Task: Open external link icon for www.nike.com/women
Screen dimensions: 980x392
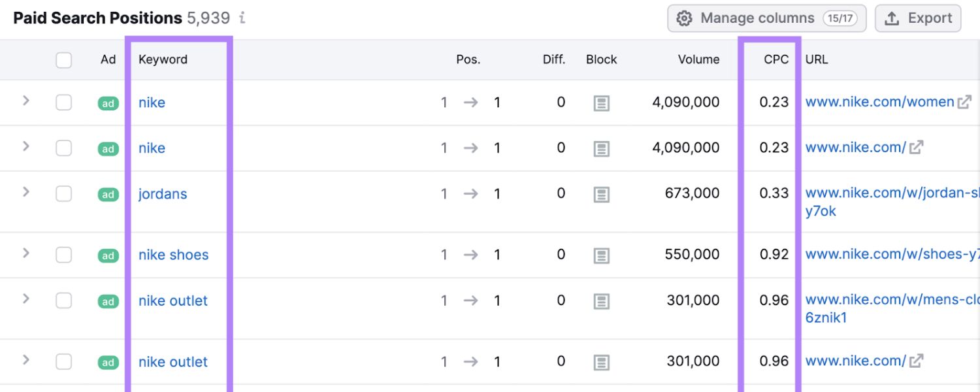Action: [964, 102]
